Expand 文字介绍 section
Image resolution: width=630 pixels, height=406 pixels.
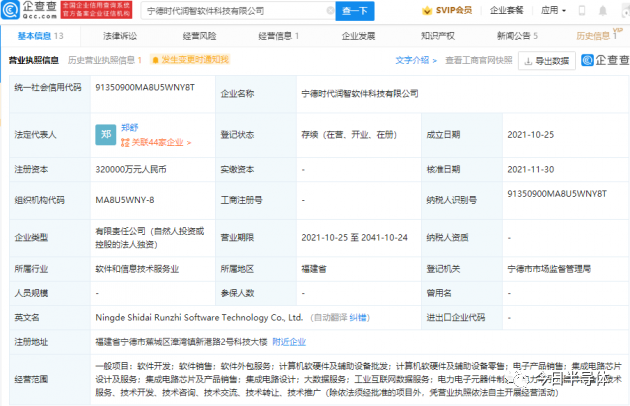point(416,60)
